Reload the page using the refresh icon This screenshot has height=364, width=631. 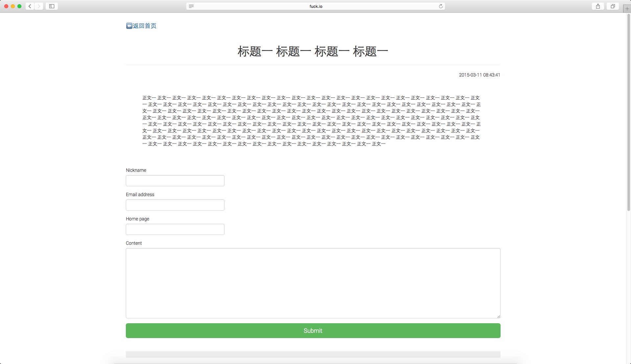pyautogui.click(x=441, y=6)
